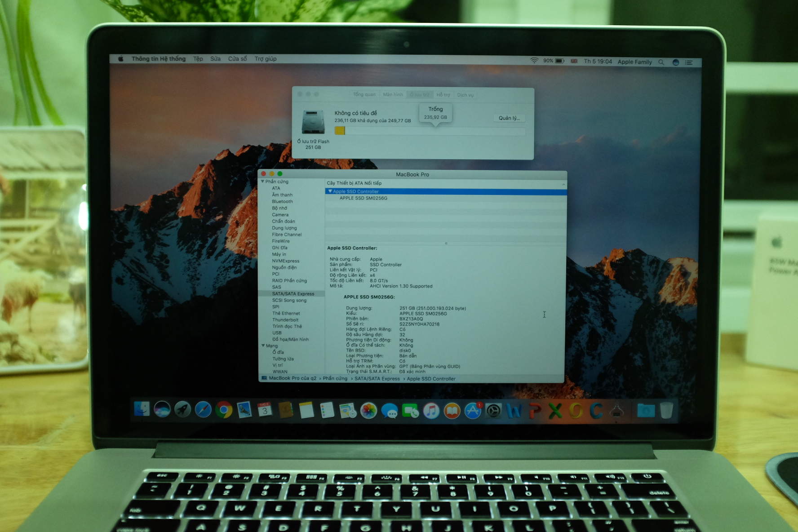Open iBooks orange icon in Dock

[x=452, y=411]
